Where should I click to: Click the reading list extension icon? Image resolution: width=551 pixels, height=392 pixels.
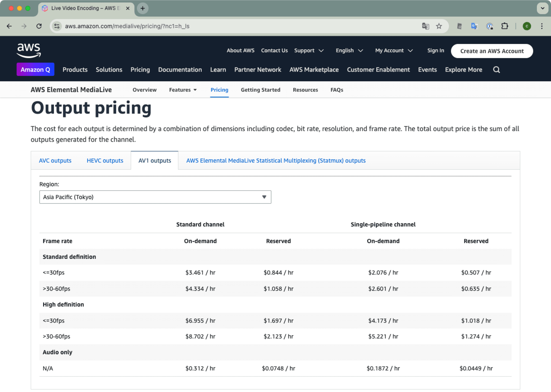459,26
